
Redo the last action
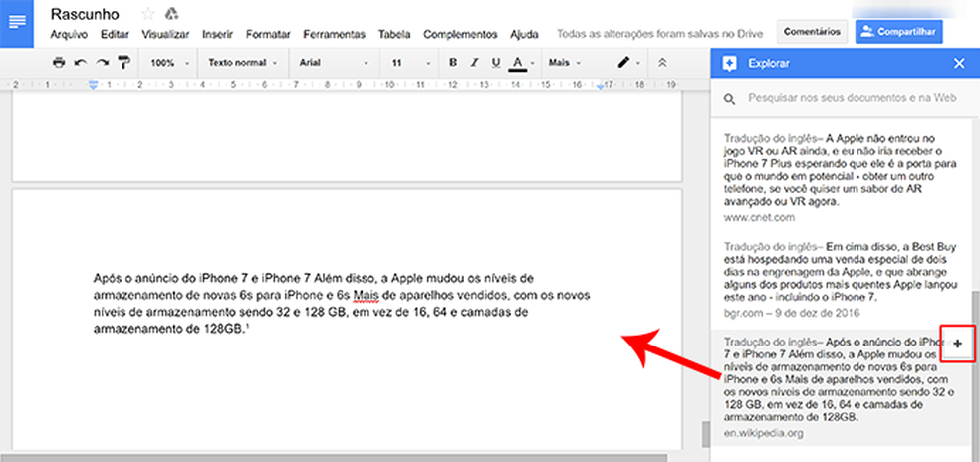click(102, 63)
